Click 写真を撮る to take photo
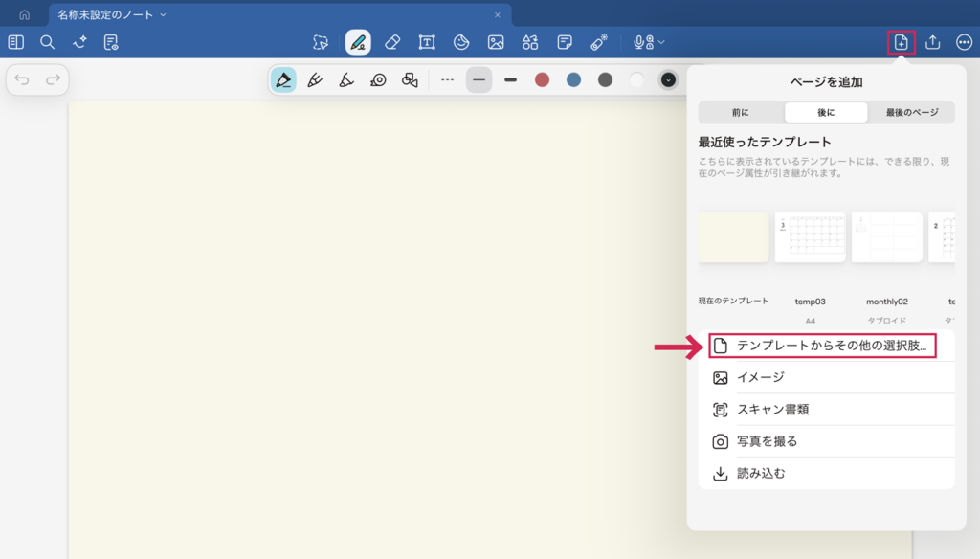The width and height of the screenshot is (980, 559). tap(767, 441)
